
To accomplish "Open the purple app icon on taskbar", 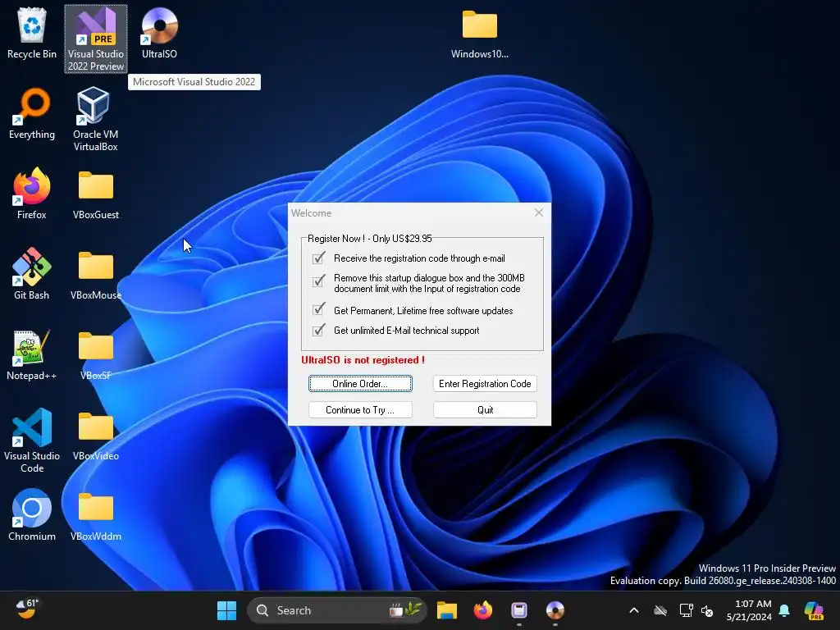I will [x=519, y=610].
